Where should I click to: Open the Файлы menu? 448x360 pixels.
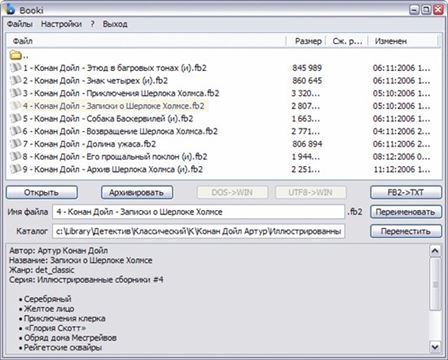(19, 24)
